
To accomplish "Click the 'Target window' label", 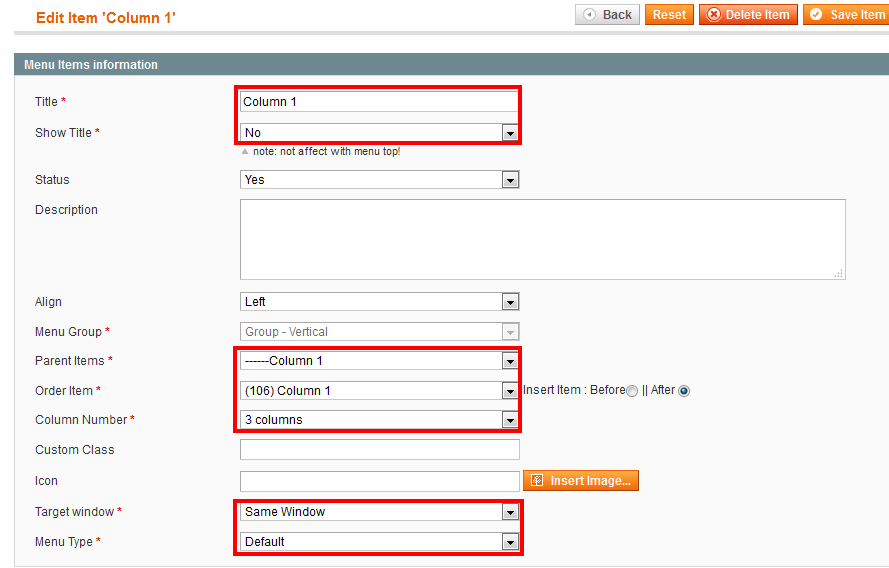I will click(74, 512).
